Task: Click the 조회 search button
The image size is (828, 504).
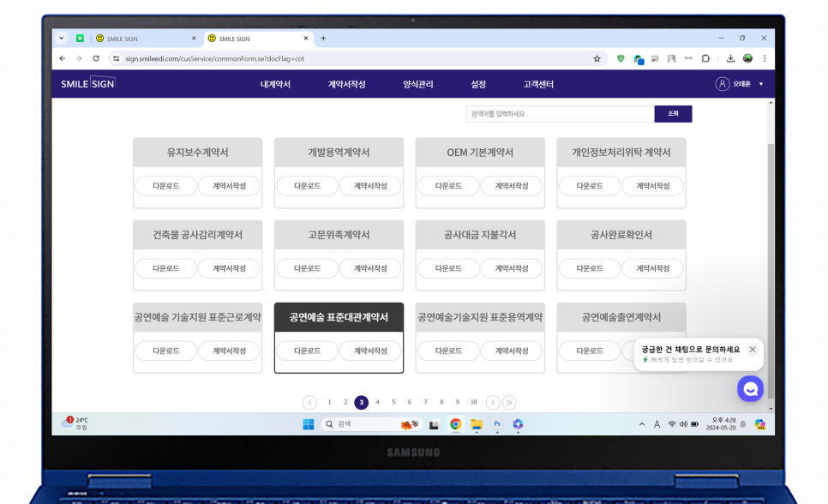Action: point(673,114)
